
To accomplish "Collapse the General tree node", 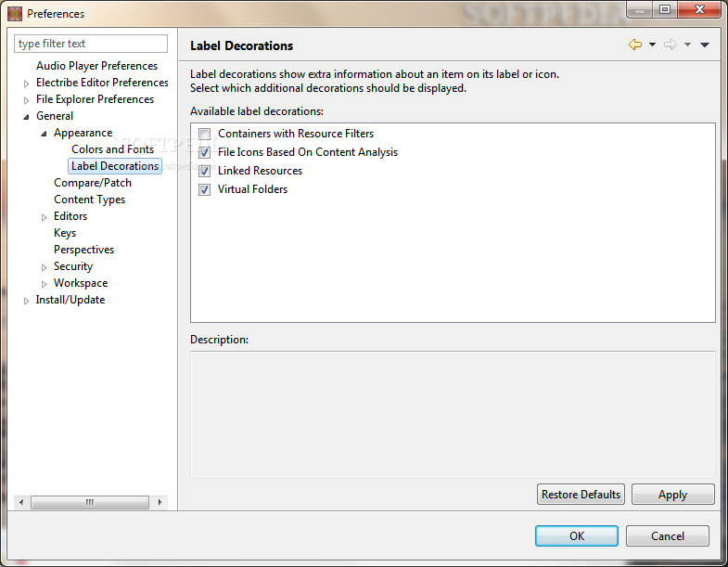I will click(x=27, y=117).
